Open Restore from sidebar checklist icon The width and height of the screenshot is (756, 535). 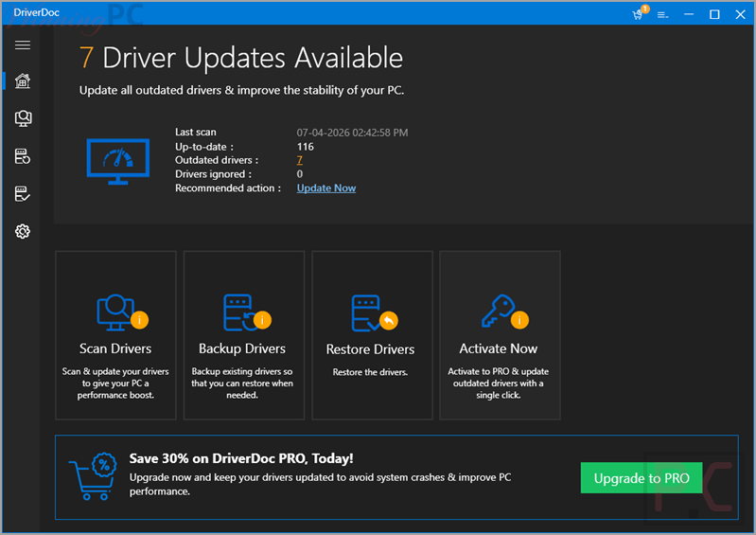(22, 194)
